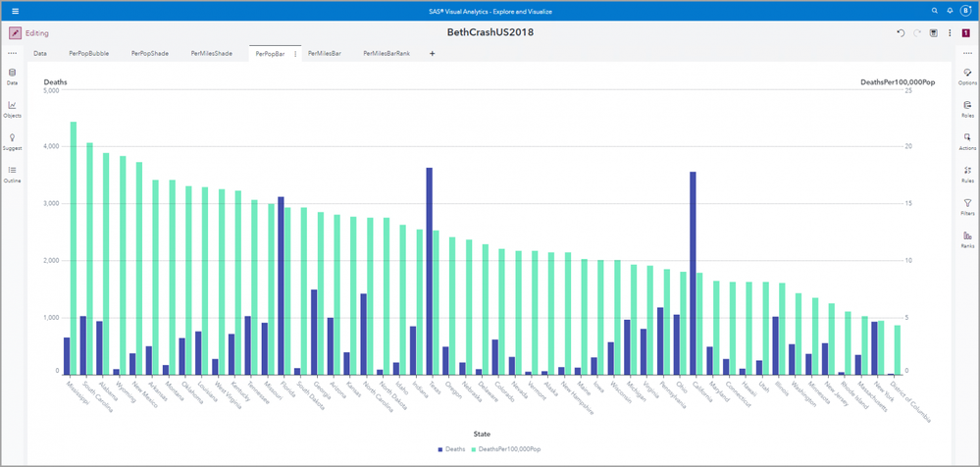This screenshot has height=467, width=980.
Task: Open the report overflow menu
Action: point(950,33)
